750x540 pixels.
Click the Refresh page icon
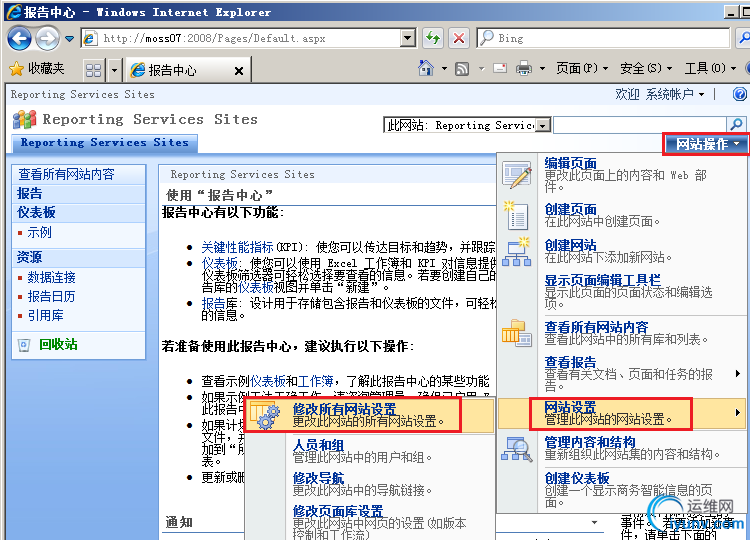point(433,38)
